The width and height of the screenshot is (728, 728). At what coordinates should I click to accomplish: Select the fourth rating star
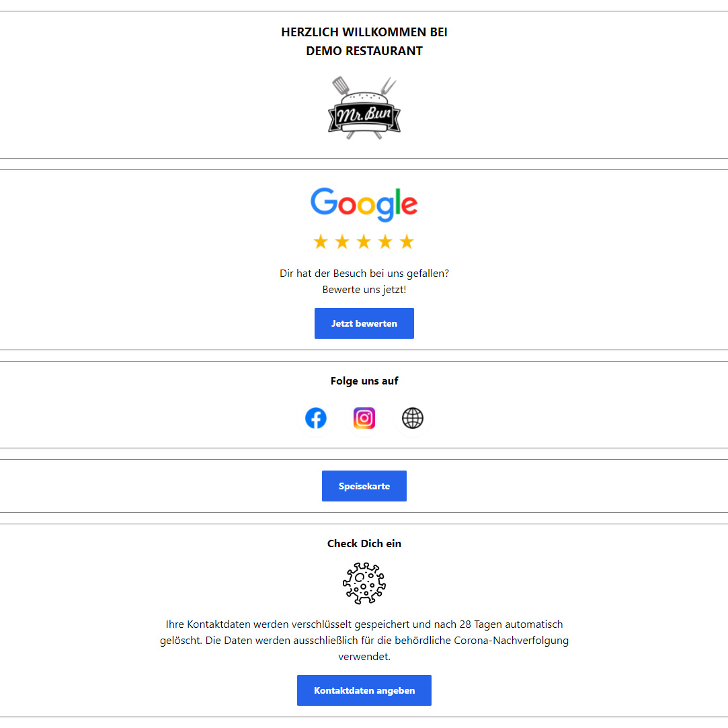(385, 242)
